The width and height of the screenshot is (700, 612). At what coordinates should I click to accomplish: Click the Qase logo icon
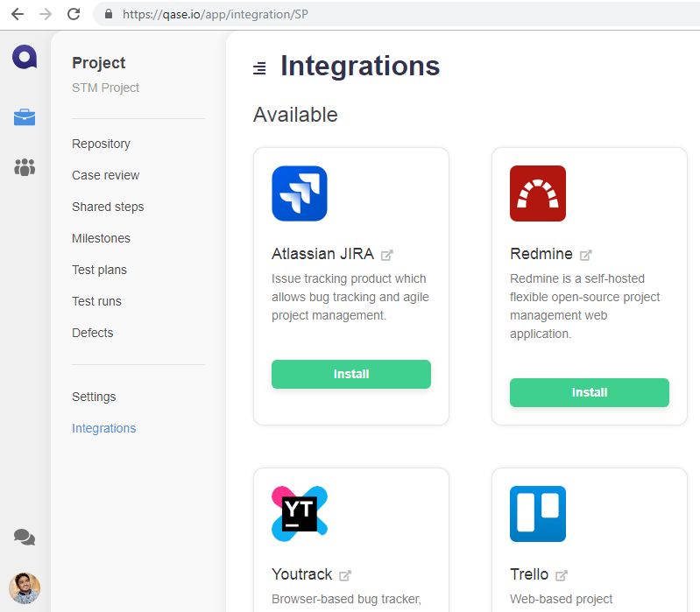pos(25,58)
